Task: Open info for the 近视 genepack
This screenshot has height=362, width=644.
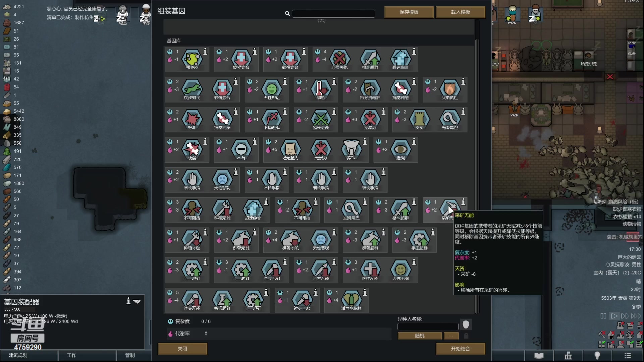Action: pyautogui.click(x=414, y=142)
